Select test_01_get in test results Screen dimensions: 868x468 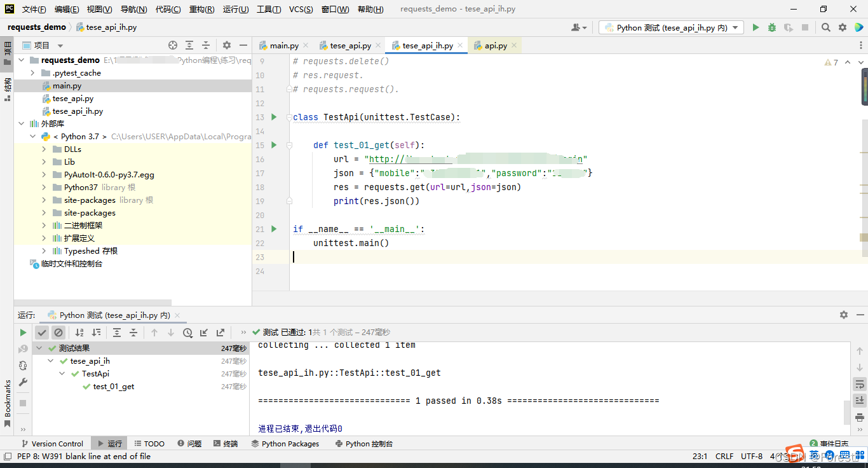[114, 386]
